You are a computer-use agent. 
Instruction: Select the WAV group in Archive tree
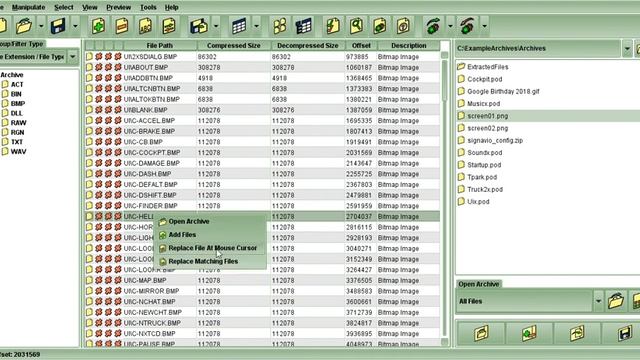(18, 151)
